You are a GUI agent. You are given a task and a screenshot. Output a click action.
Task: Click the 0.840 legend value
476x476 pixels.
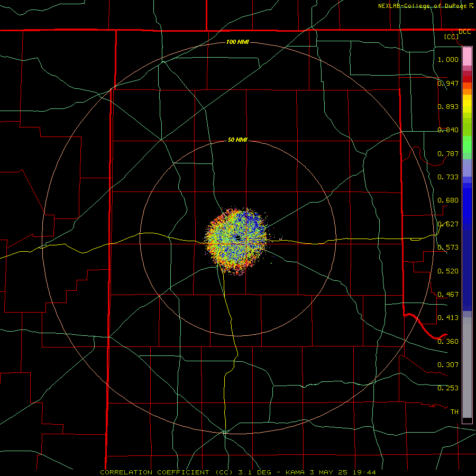448,130
